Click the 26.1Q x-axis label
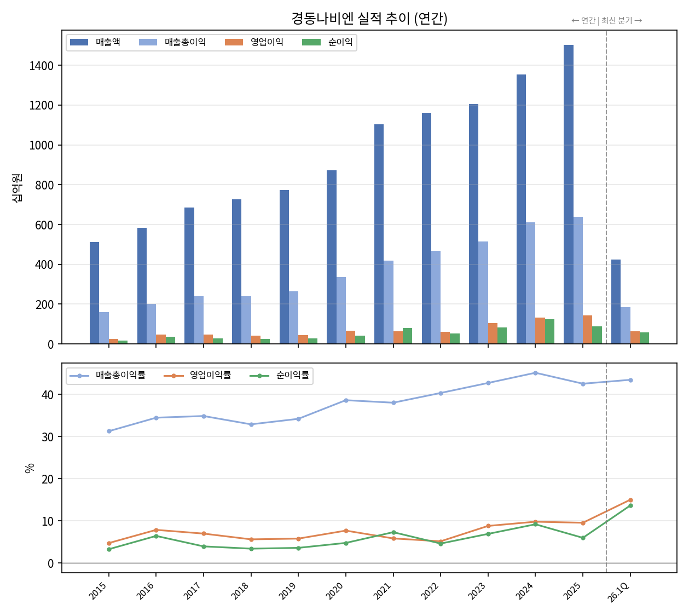This screenshot has width=689, height=616. point(619,592)
